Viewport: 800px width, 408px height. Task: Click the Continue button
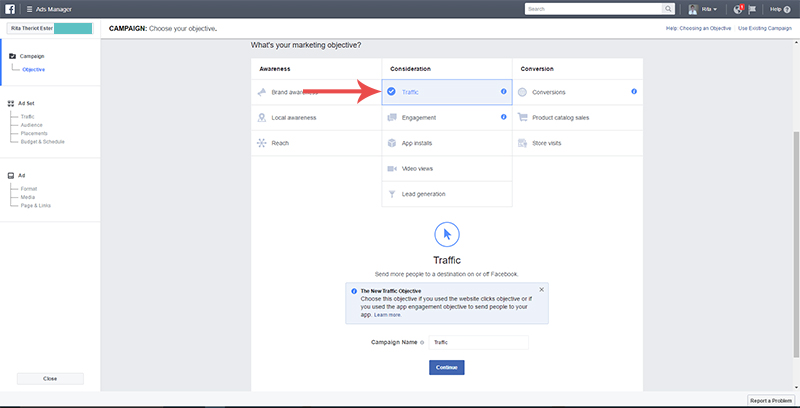coord(447,367)
